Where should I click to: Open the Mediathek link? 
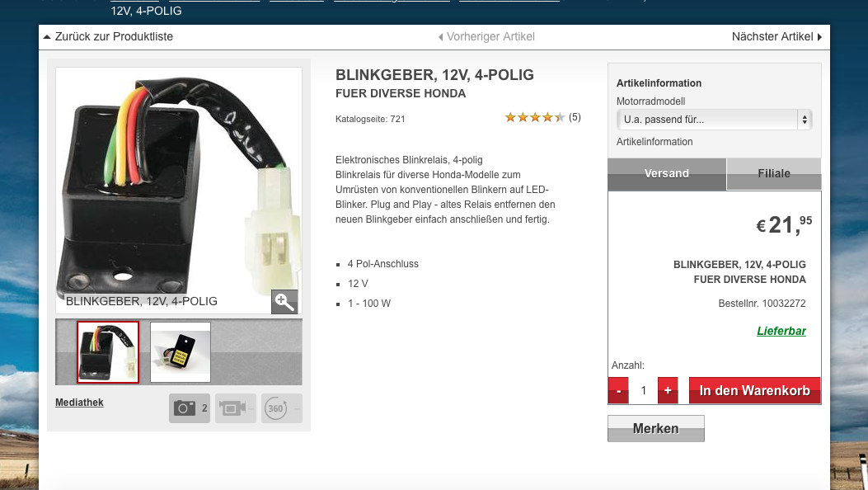pyautogui.click(x=79, y=403)
